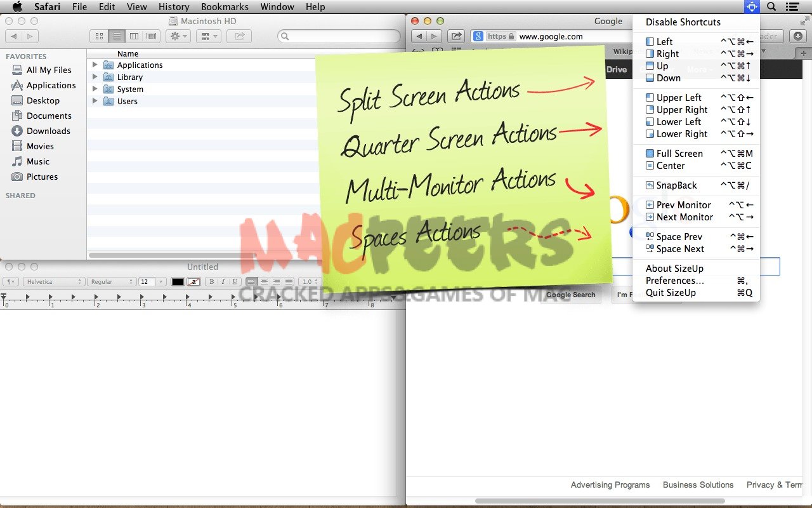Toggle bold in TextEdit toolbar
The image size is (812, 508).
[212, 282]
